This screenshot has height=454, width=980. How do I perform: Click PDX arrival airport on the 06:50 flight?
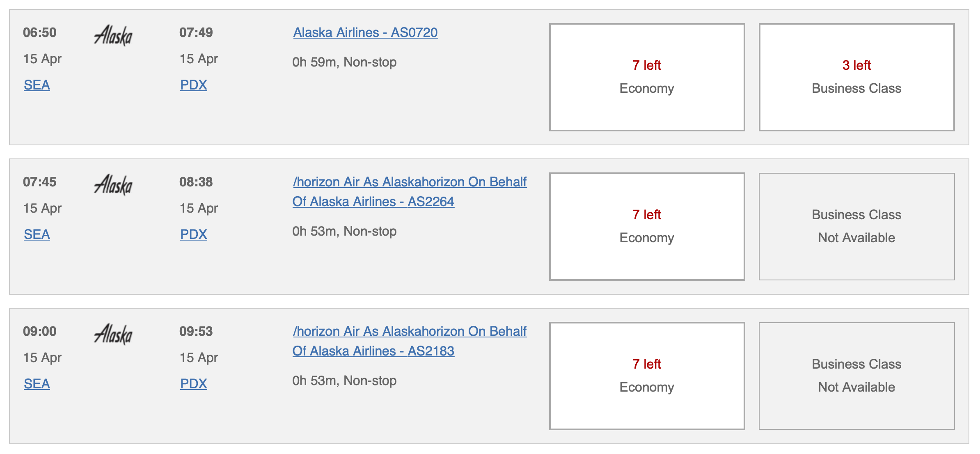click(x=193, y=85)
